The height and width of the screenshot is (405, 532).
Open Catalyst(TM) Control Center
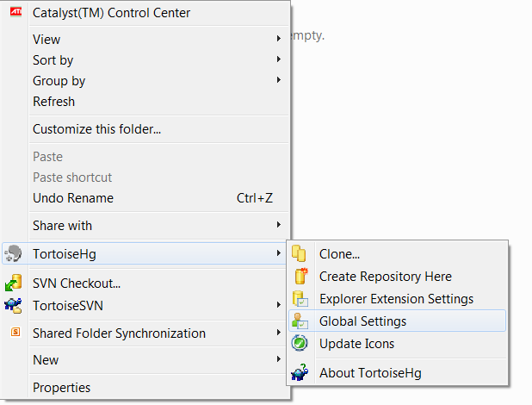click(x=145, y=13)
